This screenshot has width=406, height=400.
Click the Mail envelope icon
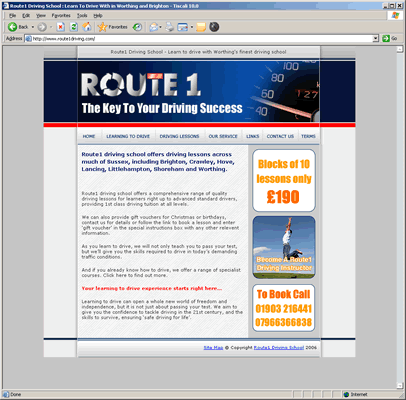tap(153, 27)
